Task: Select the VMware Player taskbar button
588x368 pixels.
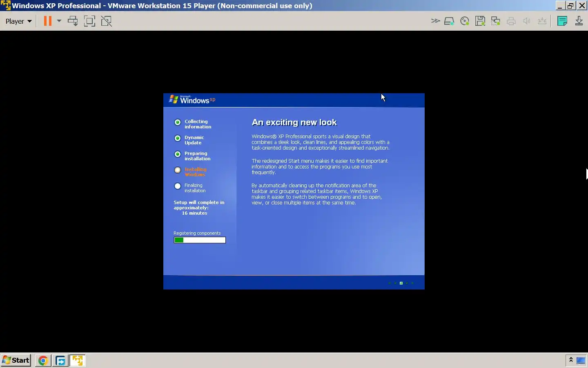Action: pos(78,361)
